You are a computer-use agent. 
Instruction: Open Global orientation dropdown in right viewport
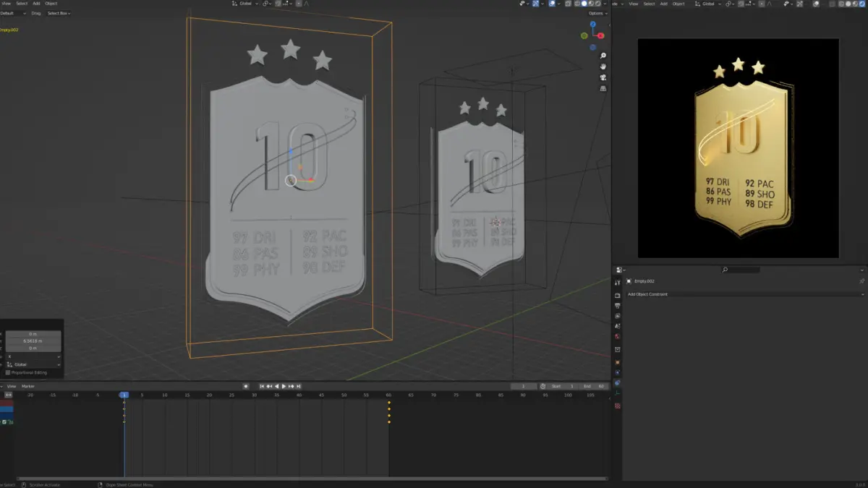click(x=709, y=4)
